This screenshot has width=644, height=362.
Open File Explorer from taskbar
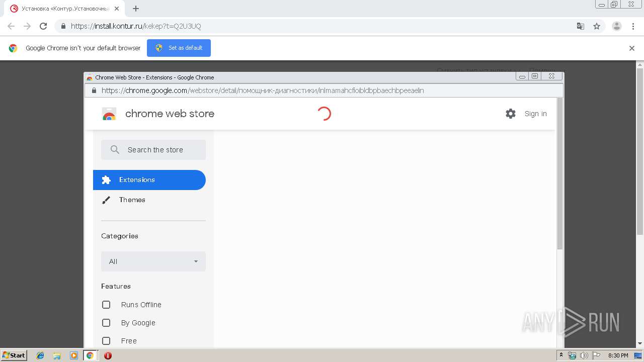pyautogui.click(x=57, y=355)
